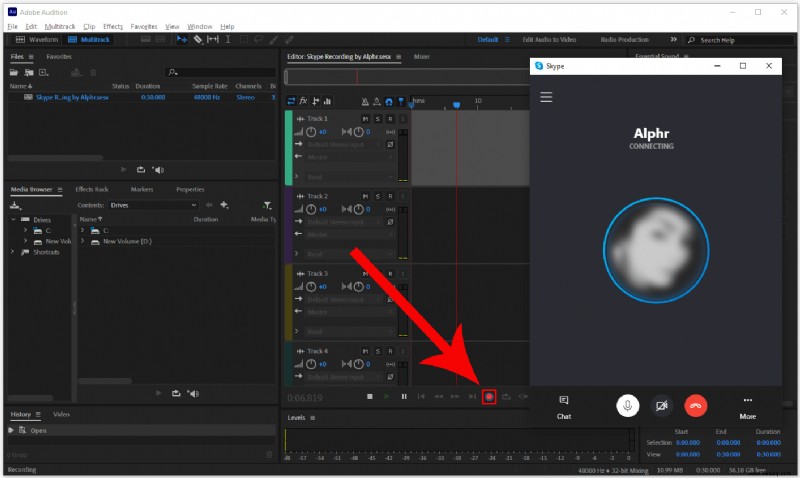Open the Effects menu
This screenshot has height=478, width=800.
coord(113,26)
